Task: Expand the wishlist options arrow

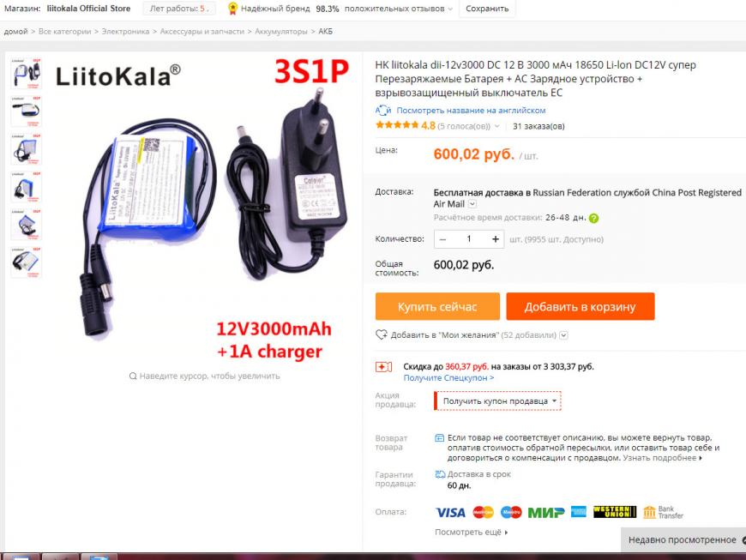Action: pyautogui.click(x=563, y=335)
